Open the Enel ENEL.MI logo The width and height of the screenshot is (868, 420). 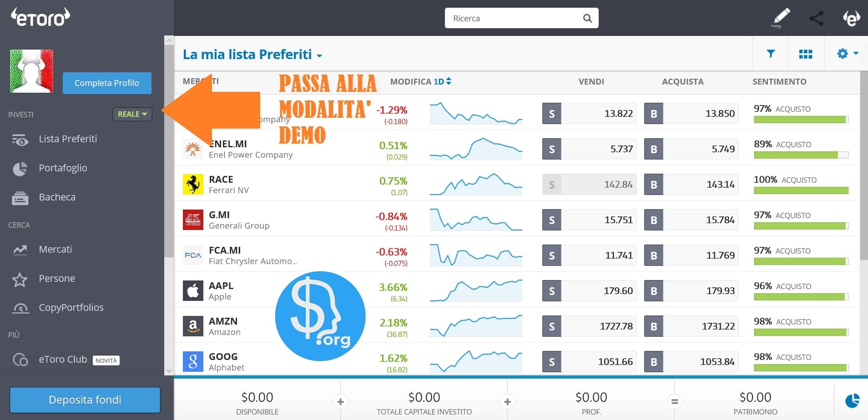tap(193, 149)
